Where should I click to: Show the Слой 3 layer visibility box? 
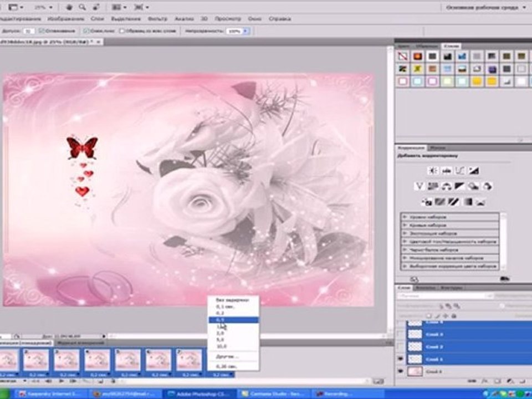pyautogui.click(x=400, y=334)
